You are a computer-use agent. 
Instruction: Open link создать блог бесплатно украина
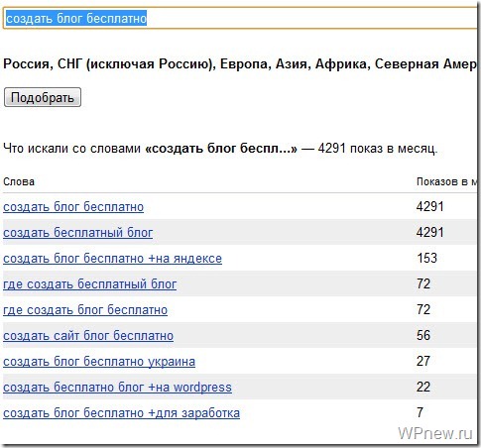click(99, 362)
